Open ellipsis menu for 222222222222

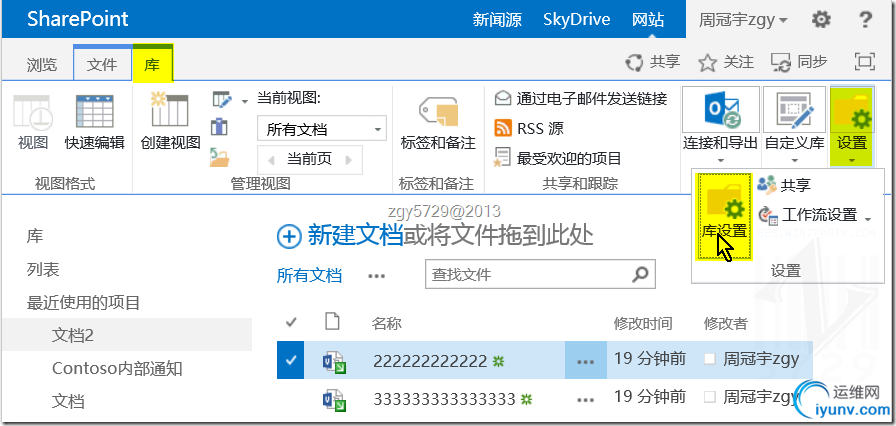(x=586, y=361)
